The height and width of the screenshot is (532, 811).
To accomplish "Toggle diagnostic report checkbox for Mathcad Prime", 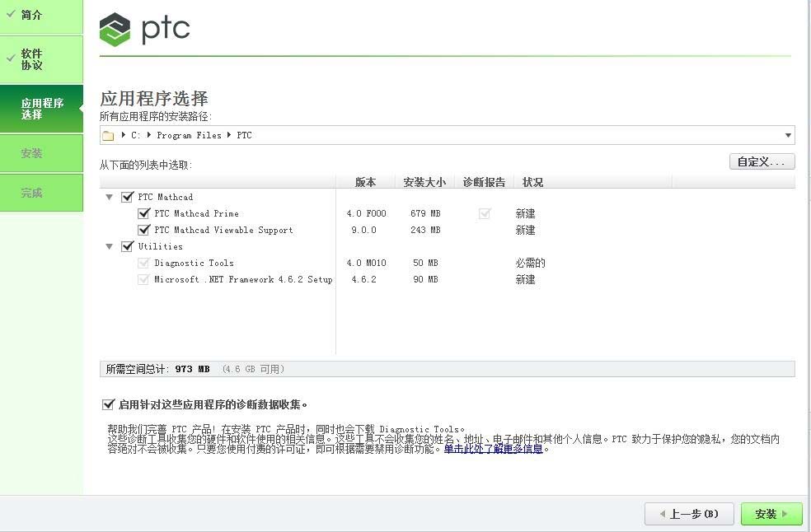I will click(x=485, y=213).
